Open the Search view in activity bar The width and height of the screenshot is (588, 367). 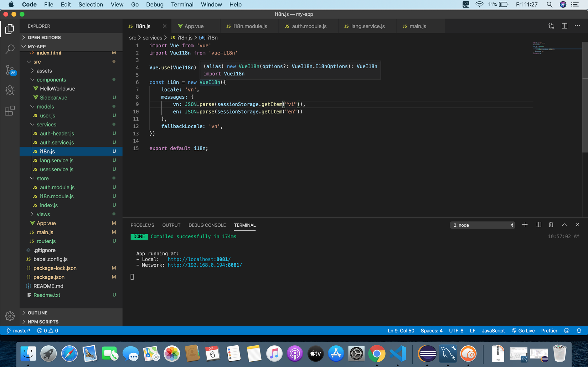[10, 49]
